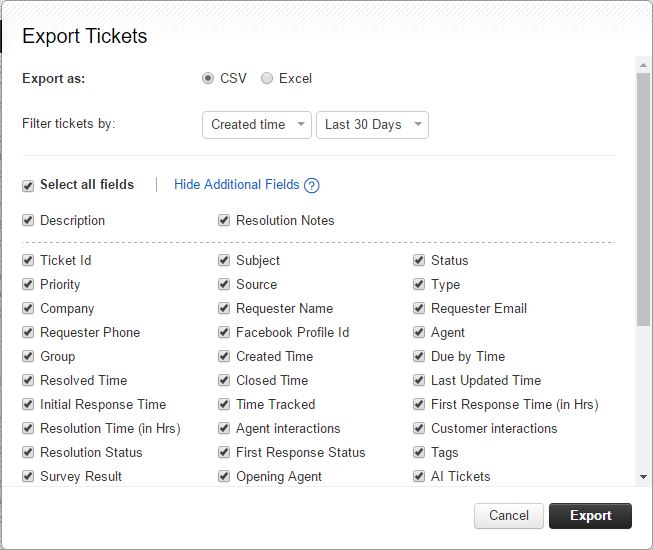The height and width of the screenshot is (550, 653).
Task: Select the CSV export format
Action: 207,78
